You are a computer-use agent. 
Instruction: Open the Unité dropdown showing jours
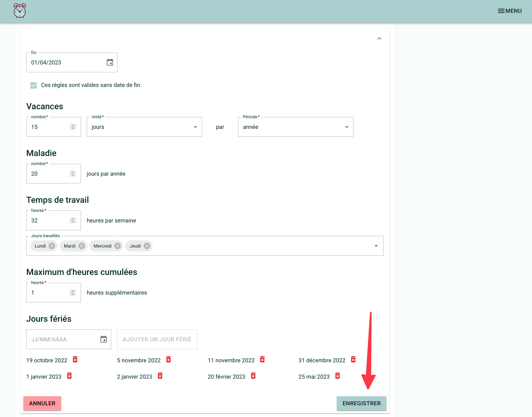[x=144, y=127]
